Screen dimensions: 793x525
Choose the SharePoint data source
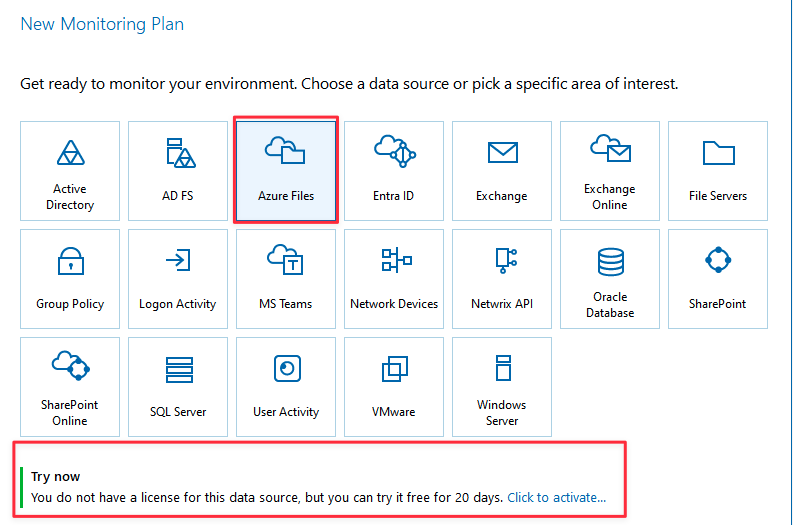(718, 279)
